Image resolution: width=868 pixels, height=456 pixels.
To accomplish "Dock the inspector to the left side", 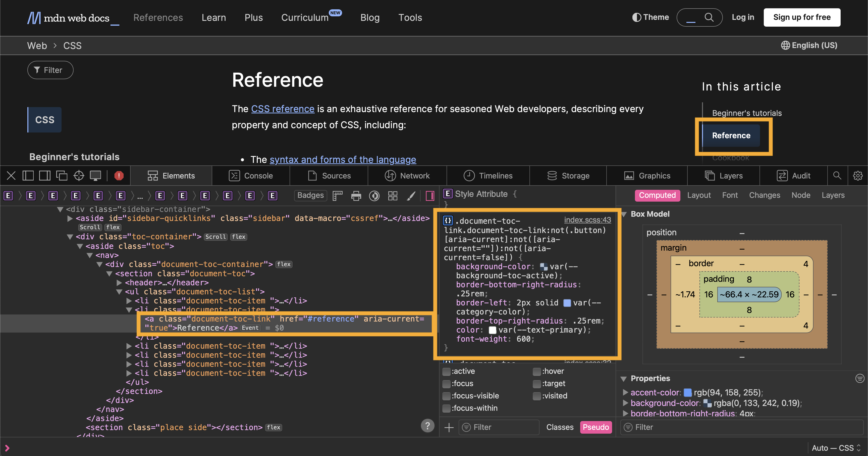I will 28,175.
